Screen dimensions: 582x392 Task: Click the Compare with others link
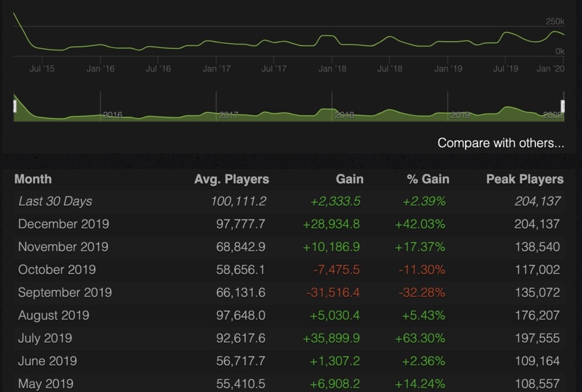pyautogui.click(x=501, y=143)
